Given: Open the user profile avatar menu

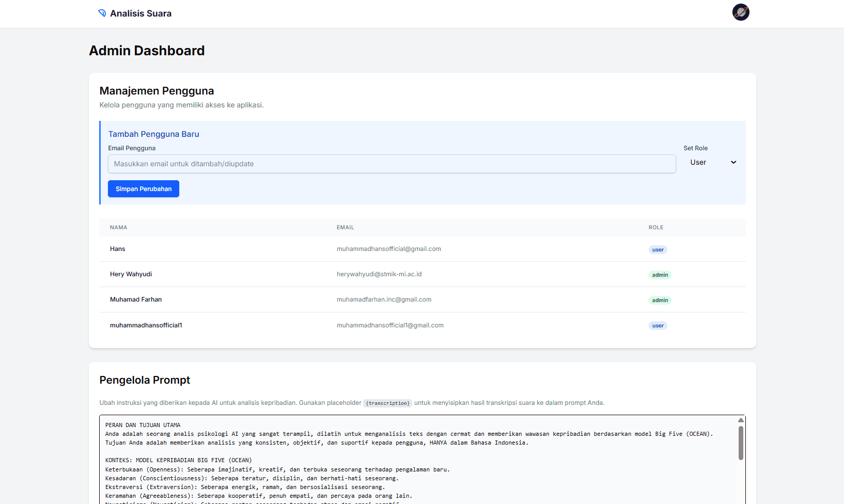Looking at the screenshot, I should [x=741, y=12].
